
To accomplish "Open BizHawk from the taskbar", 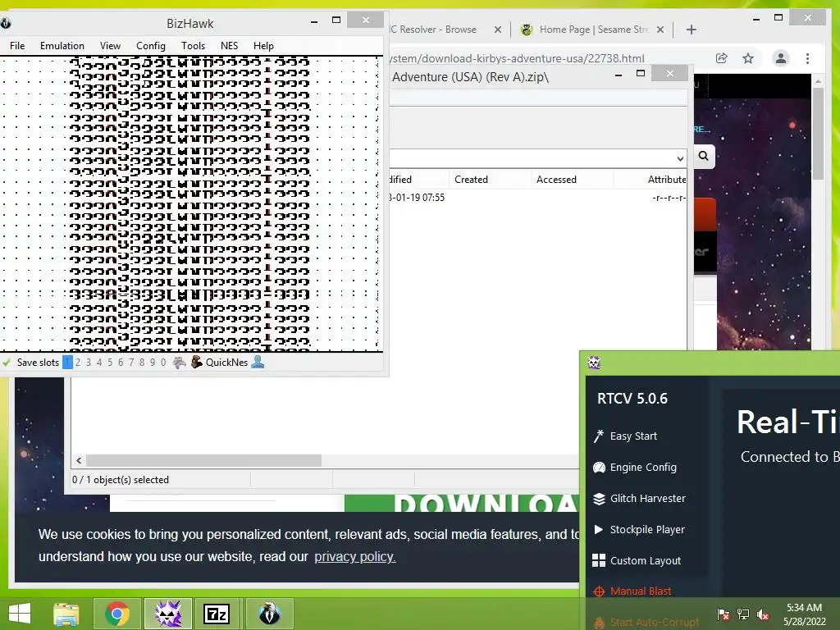I will pos(269,614).
